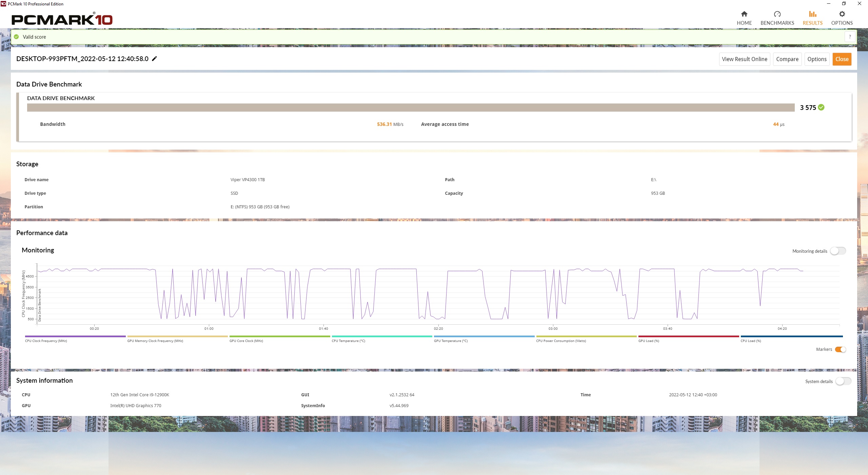Image resolution: width=868 pixels, height=475 pixels.
Task: Click the Results bar chart icon
Action: click(812, 14)
